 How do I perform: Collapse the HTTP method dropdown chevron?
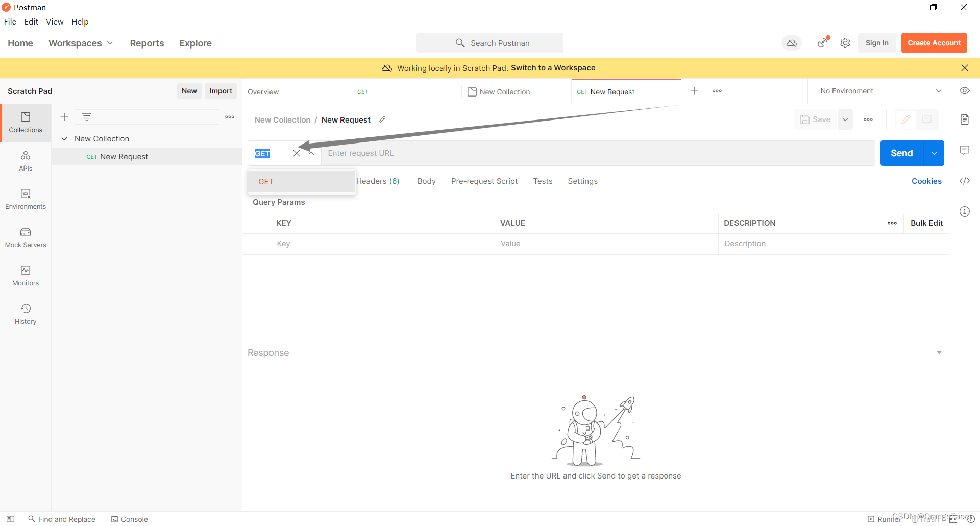point(311,153)
